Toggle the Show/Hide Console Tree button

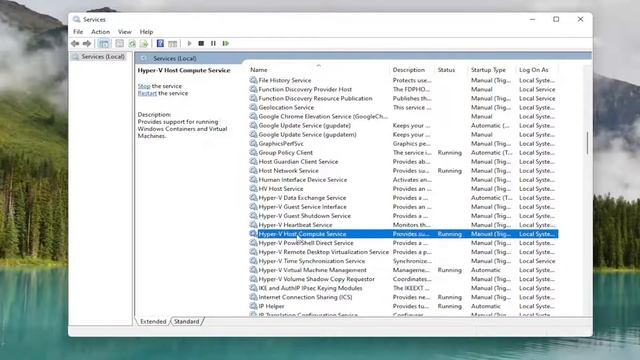104,43
